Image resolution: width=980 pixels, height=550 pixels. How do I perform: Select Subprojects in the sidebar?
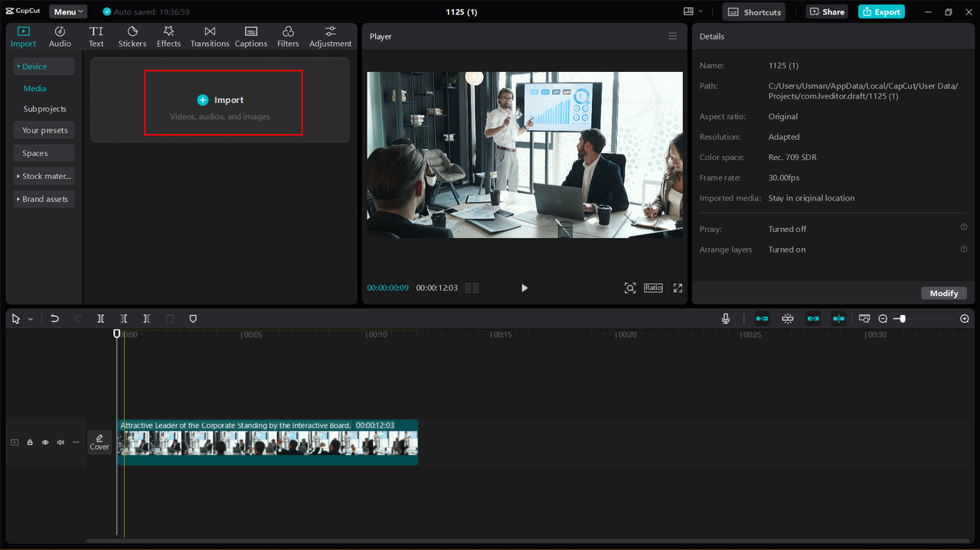[x=44, y=109]
